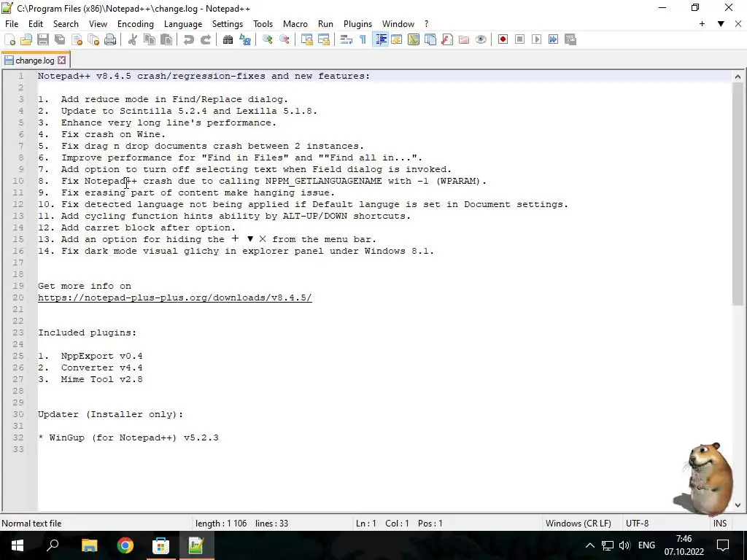Click the Cut scissors icon
The width and height of the screenshot is (747, 560).
tap(133, 39)
